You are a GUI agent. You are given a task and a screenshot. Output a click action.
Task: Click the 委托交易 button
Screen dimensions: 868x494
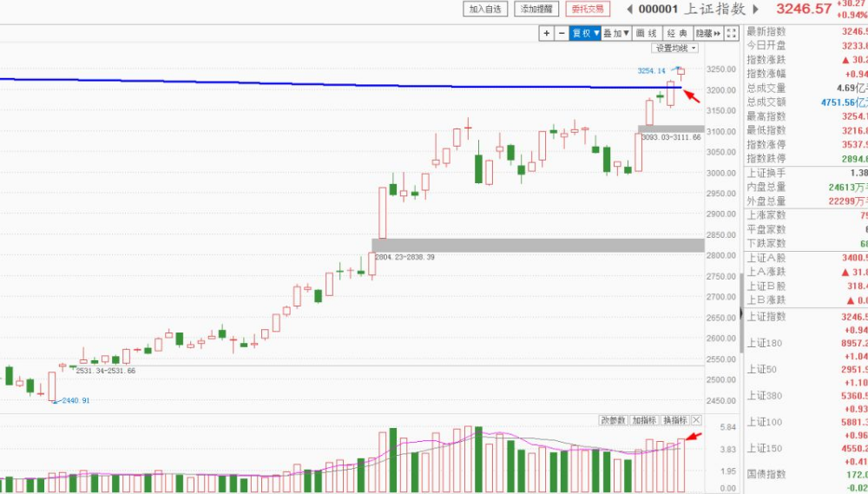(588, 9)
